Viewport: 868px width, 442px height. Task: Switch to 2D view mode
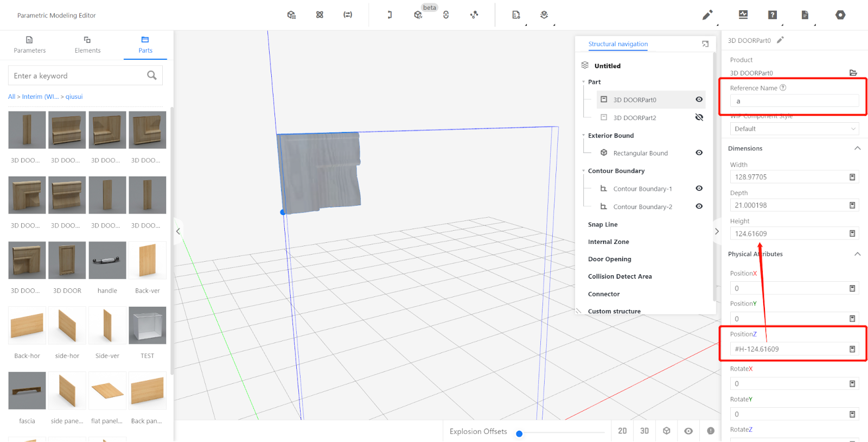(622, 431)
